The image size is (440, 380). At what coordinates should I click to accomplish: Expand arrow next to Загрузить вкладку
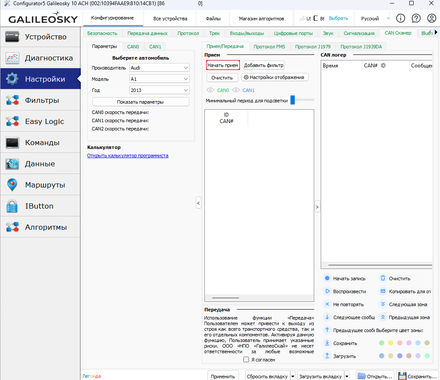[347, 376]
